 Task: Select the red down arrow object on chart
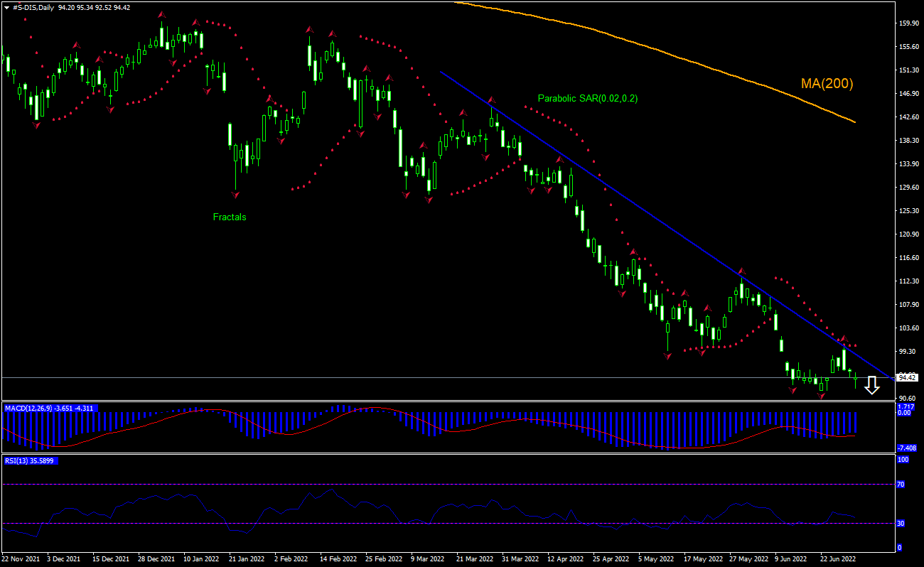click(872, 386)
